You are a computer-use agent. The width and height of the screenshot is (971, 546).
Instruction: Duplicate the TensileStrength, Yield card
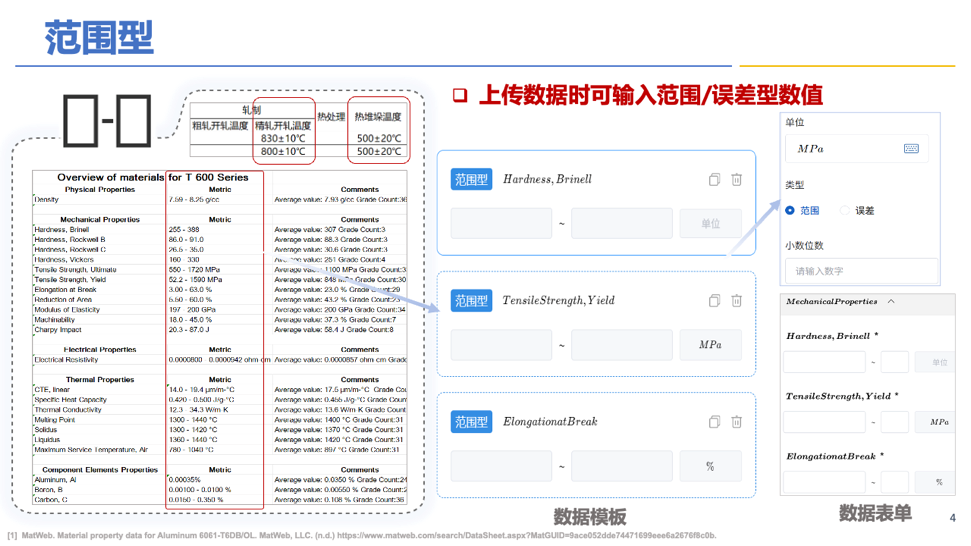(x=714, y=301)
